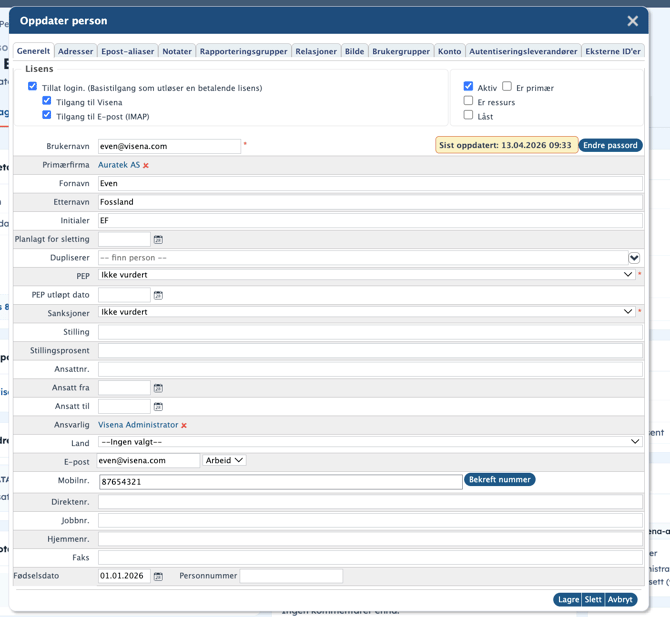This screenshot has height=617, width=670.
Task: Switch to the Epost-aliaser tab
Action: click(x=127, y=51)
